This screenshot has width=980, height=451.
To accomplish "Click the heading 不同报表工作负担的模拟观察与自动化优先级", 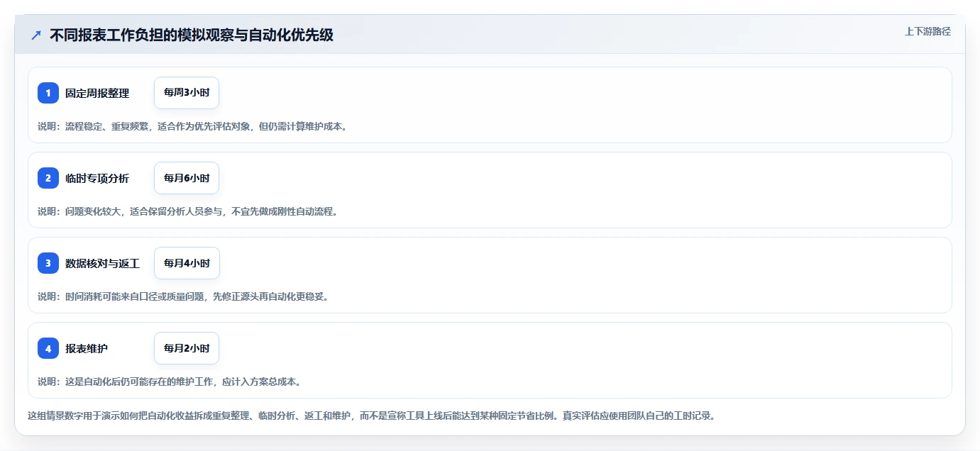I will click(x=192, y=35).
